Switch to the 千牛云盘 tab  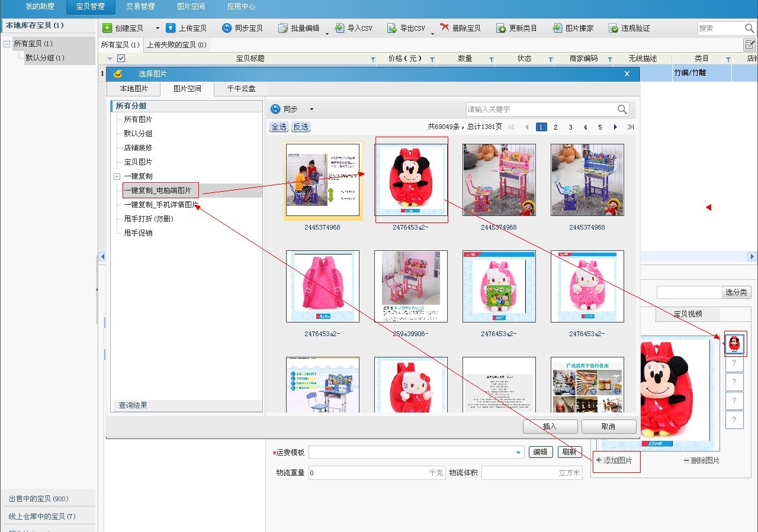[242, 88]
